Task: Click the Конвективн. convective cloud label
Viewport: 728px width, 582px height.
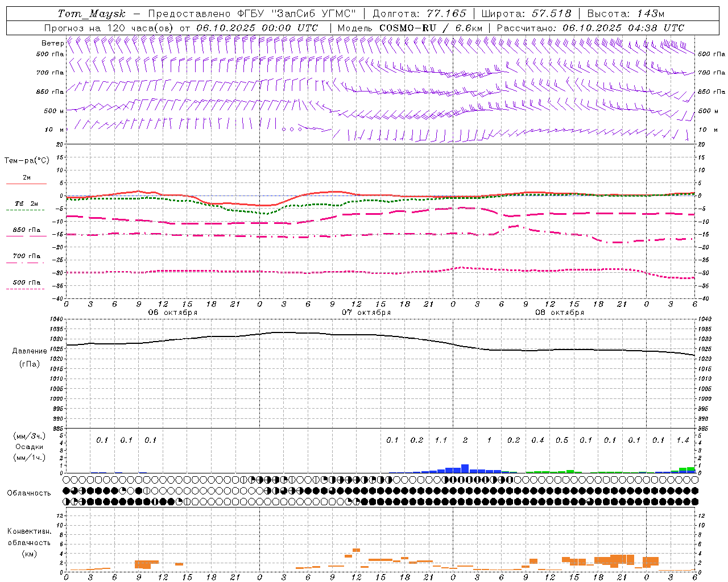Action: tap(29, 531)
